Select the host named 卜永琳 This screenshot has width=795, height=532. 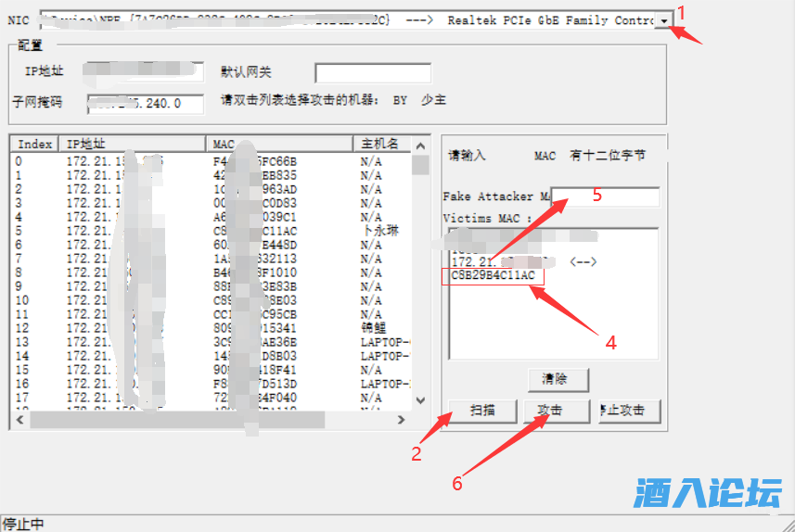380,231
